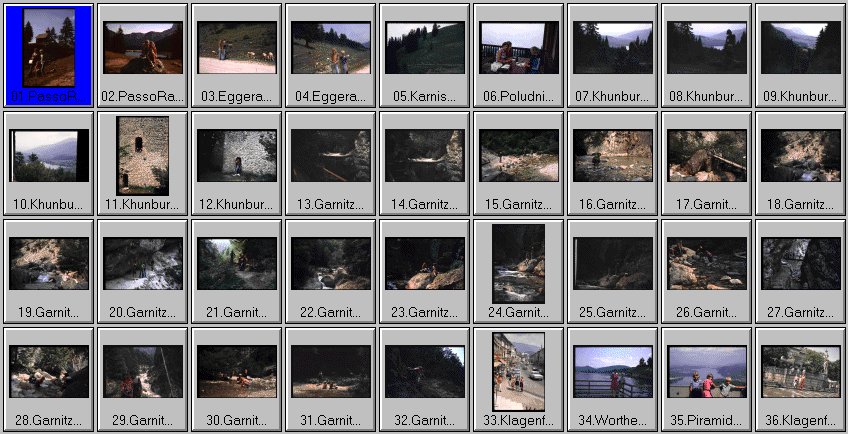Click the 05.Karnis... photo thumbnail
The width and height of the screenshot is (848, 434).
click(x=425, y=49)
